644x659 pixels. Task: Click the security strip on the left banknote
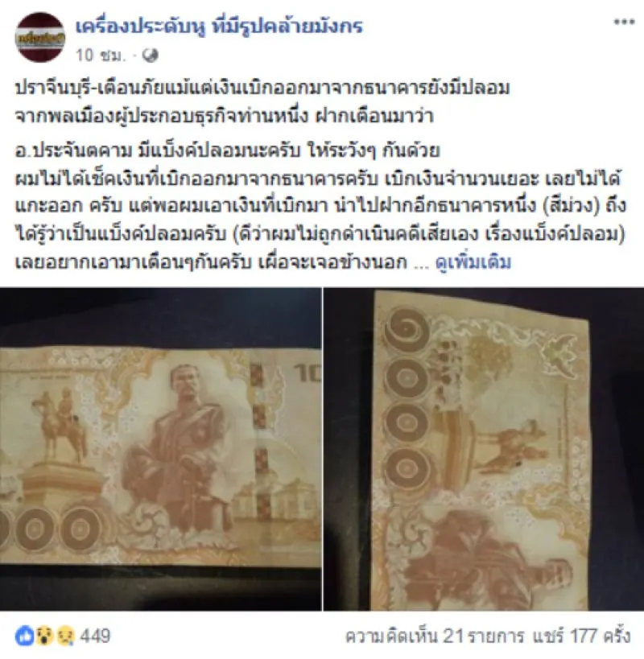259,439
